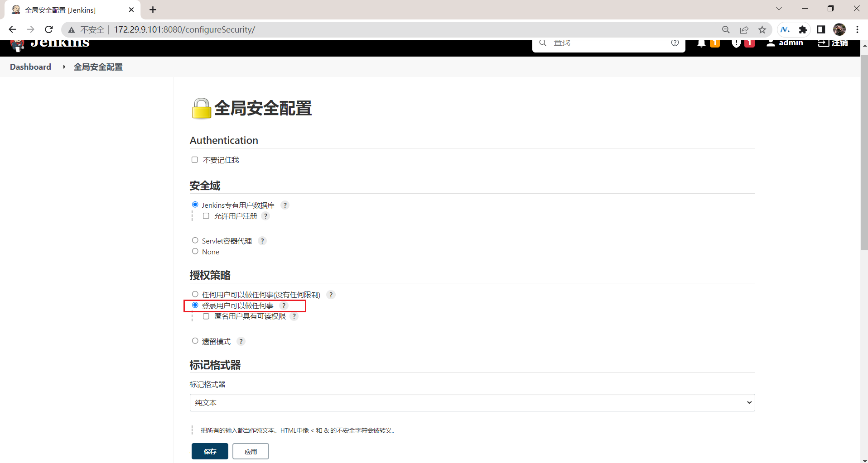The height and width of the screenshot is (463, 868).
Task: Click the browser address bar URL
Action: tap(184, 29)
